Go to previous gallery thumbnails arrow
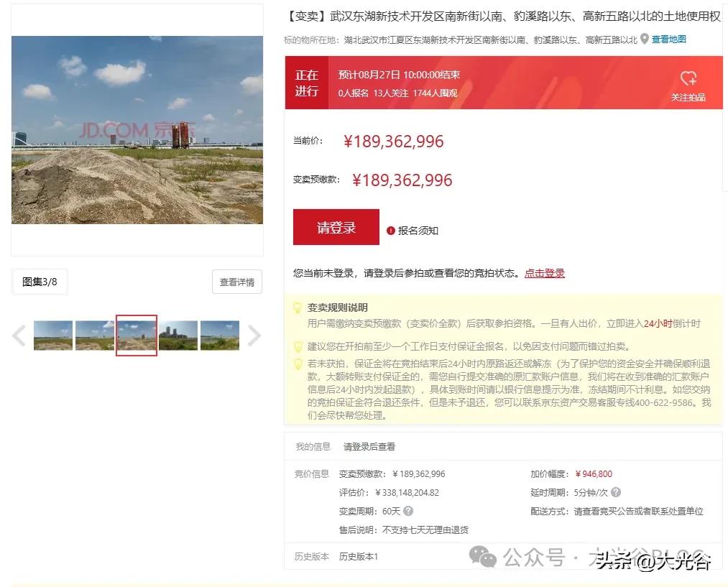 (x=19, y=336)
